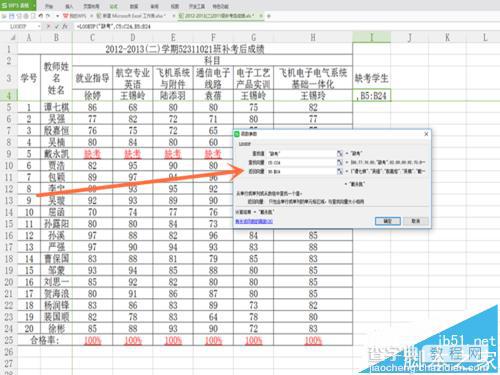The width and height of the screenshot is (500, 375).
Task: Click the 科目 merged header cell
Action: pos(212,61)
